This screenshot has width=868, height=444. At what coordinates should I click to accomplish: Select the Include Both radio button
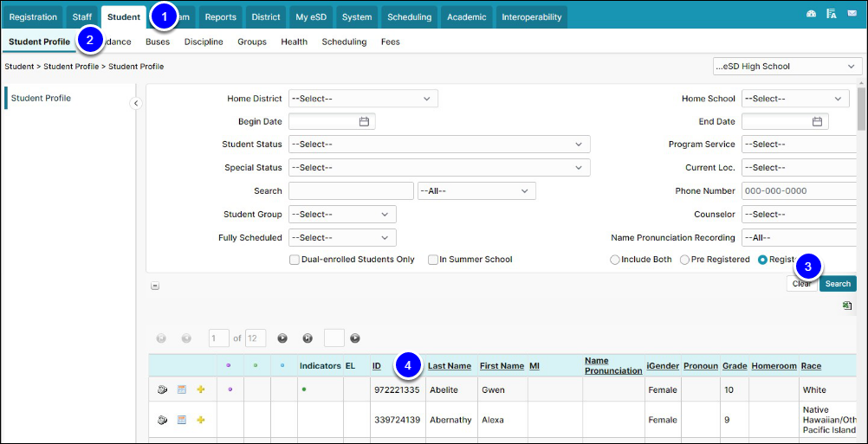pyautogui.click(x=614, y=260)
